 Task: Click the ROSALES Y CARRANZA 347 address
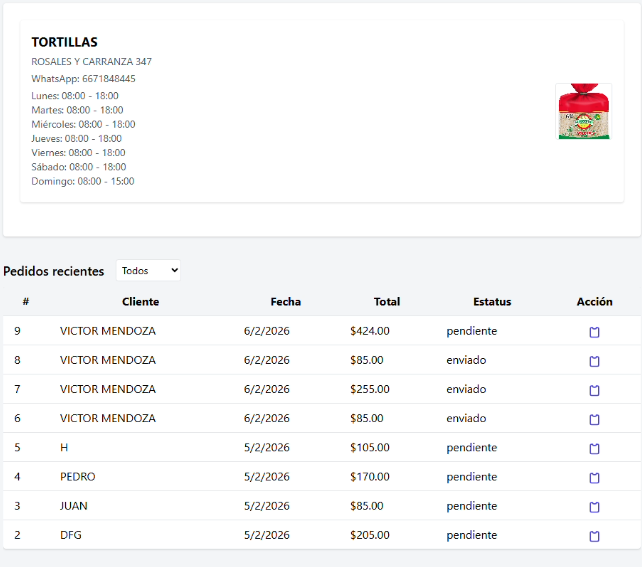(x=91, y=61)
